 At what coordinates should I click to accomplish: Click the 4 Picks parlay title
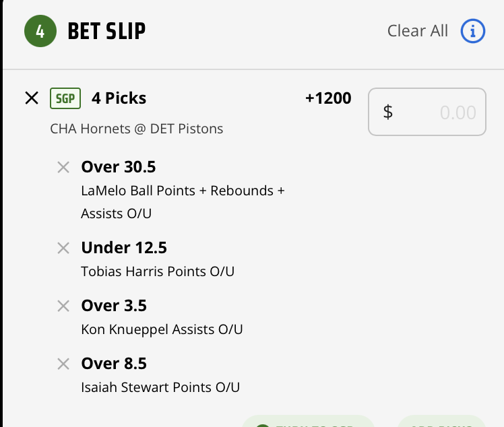tap(119, 98)
